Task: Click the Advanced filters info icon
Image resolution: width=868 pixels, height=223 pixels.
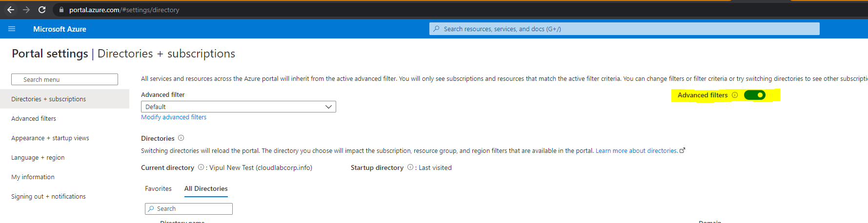Action: point(735,95)
